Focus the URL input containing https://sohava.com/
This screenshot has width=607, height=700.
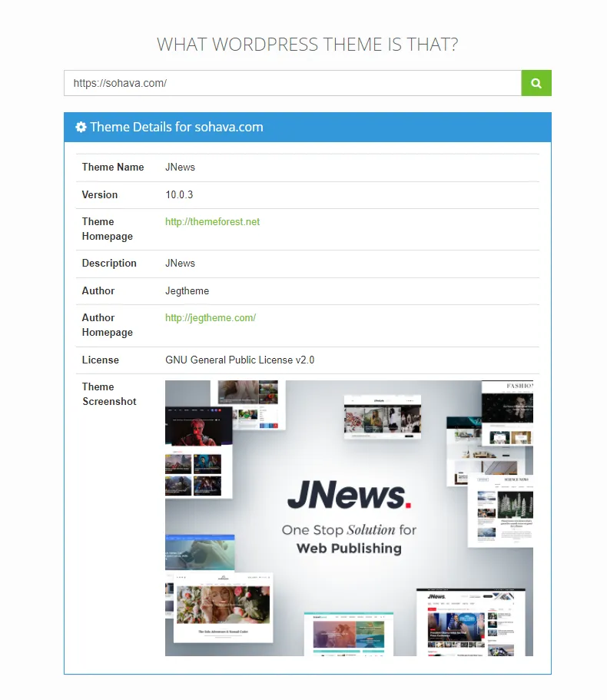(x=292, y=83)
